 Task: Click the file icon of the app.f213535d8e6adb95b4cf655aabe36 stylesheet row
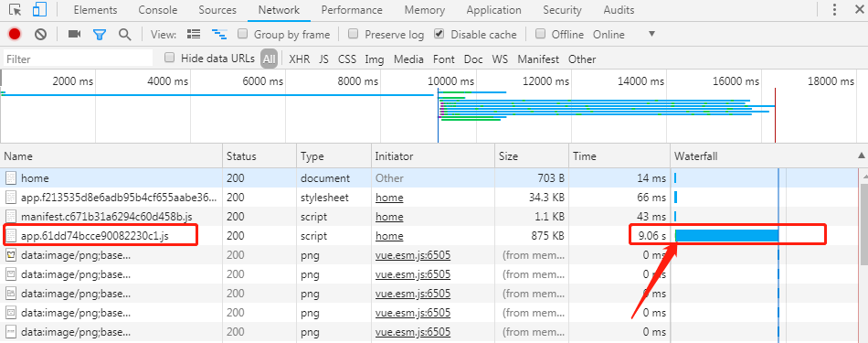tap(11, 198)
